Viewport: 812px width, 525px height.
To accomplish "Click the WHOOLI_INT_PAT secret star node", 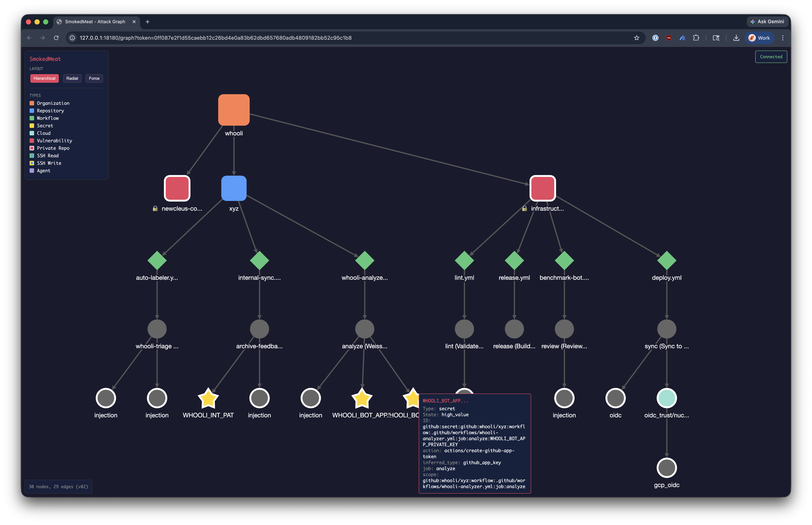I will pos(208,398).
